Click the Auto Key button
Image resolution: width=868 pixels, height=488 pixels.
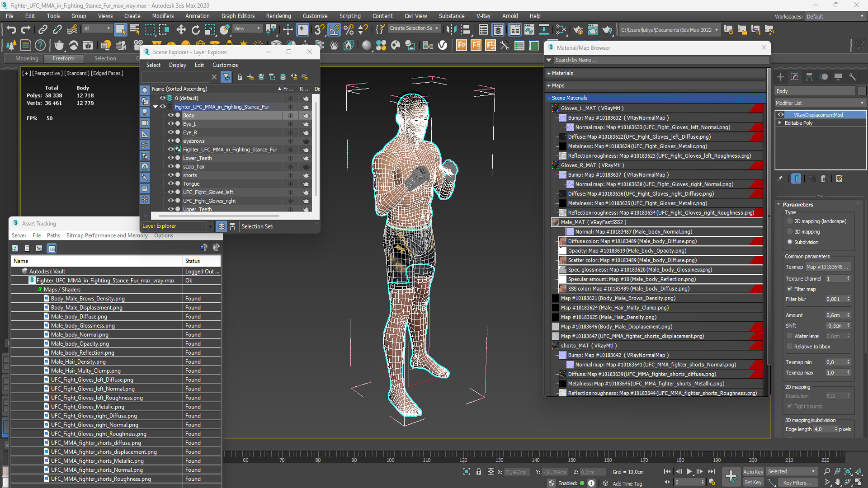753,472
